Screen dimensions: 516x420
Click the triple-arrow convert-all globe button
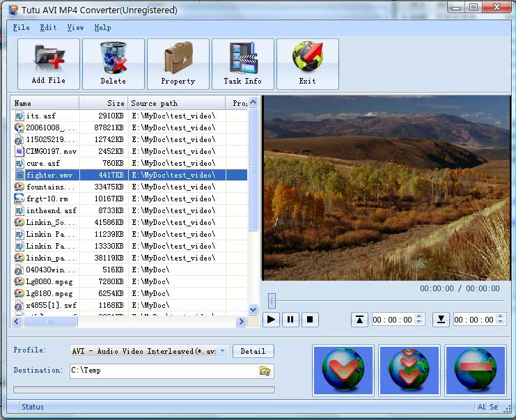(x=409, y=371)
